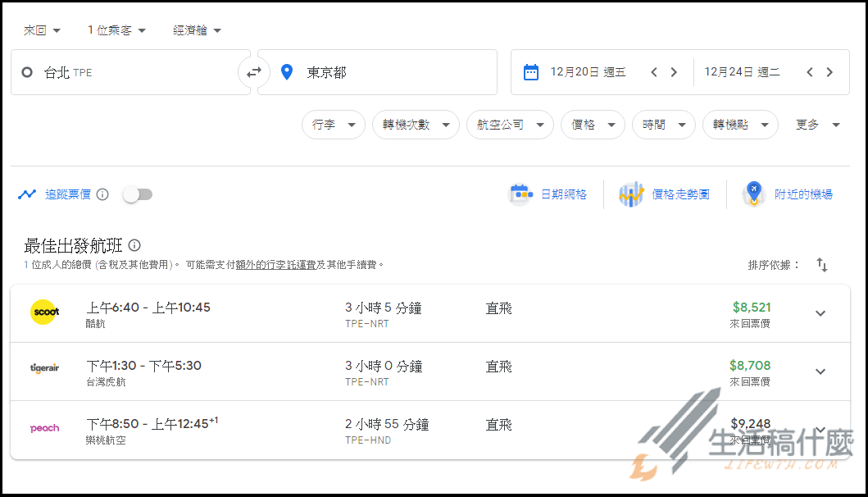The height and width of the screenshot is (497, 868).
Task: Open the 轉機點 filter dropdown
Action: [x=740, y=125]
